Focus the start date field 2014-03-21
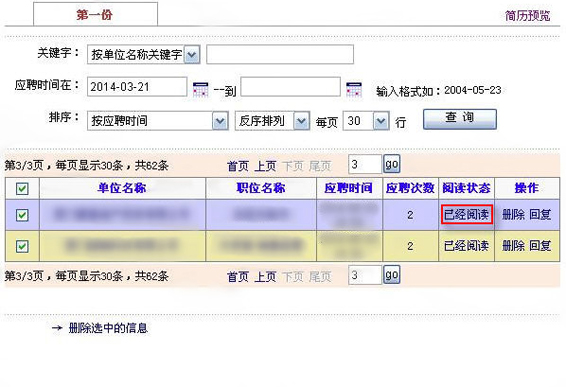Image resolution: width=566 pixels, height=387 pixels. point(137,87)
